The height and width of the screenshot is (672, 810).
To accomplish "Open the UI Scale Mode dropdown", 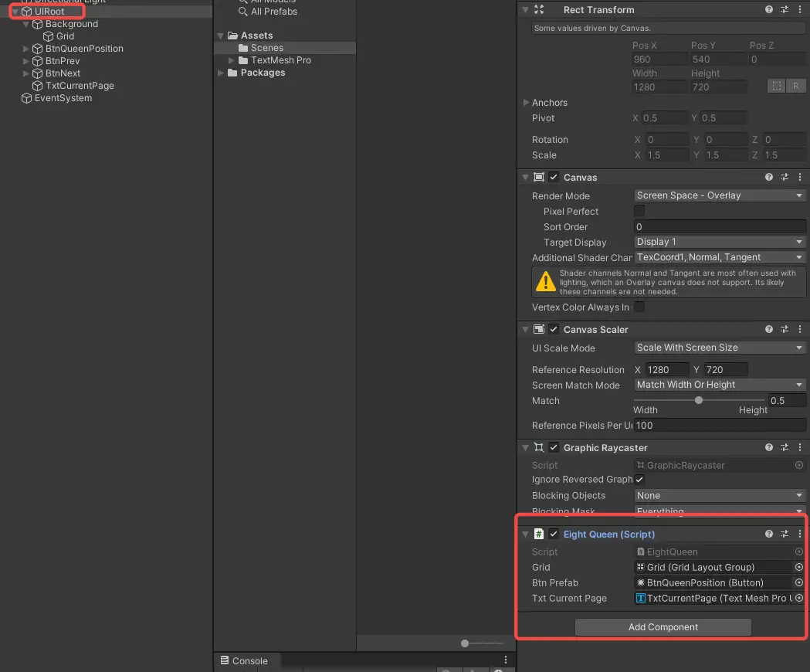I will tap(720, 348).
